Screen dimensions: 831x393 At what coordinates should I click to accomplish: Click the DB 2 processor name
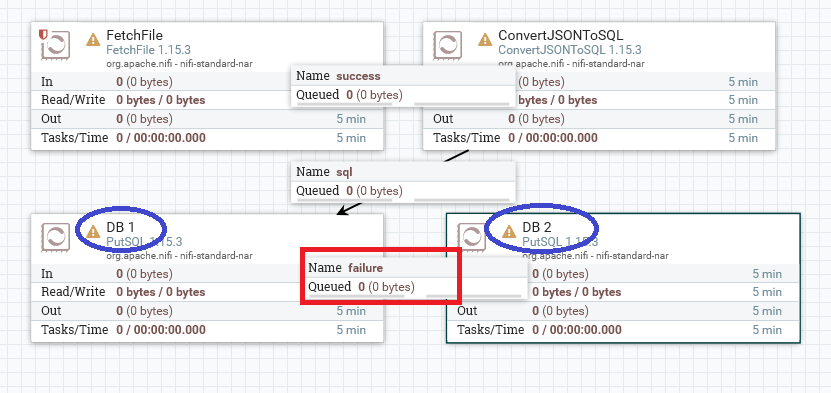(536, 227)
